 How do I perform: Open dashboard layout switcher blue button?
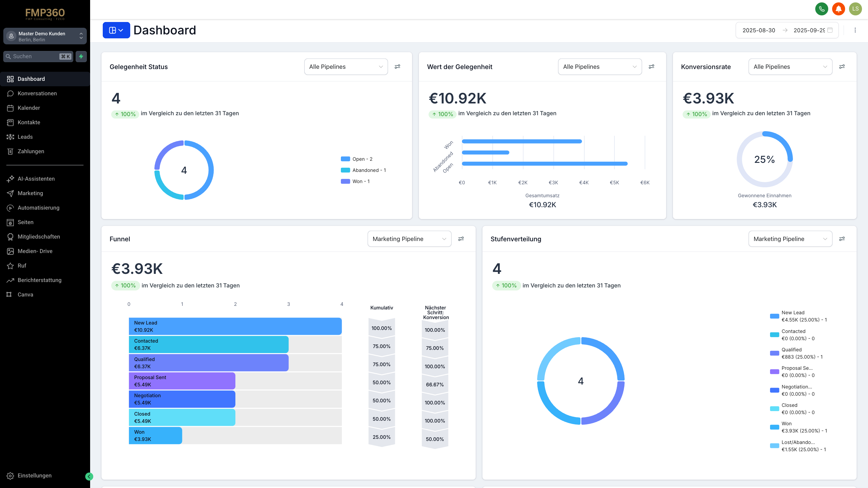click(x=116, y=30)
